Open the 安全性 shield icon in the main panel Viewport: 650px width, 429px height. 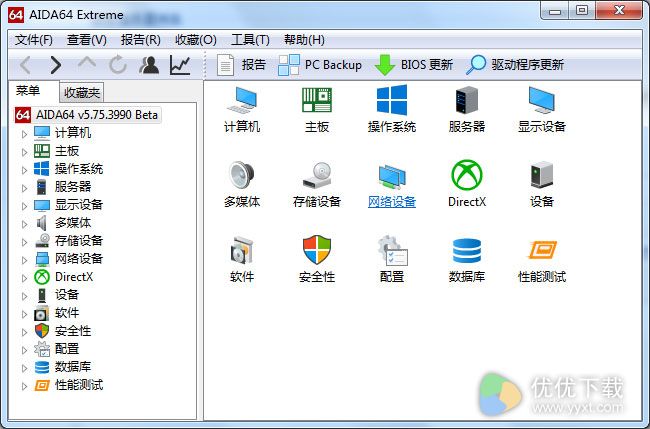click(x=317, y=250)
